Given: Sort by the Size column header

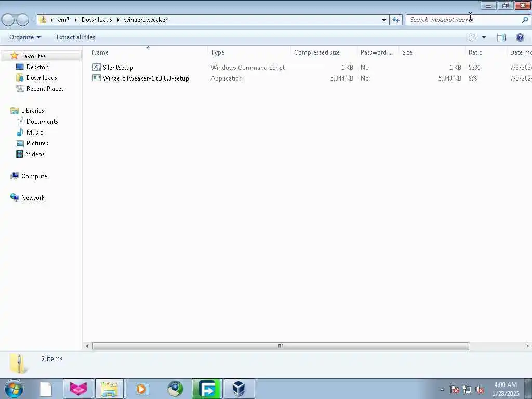Looking at the screenshot, I should point(432,52).
